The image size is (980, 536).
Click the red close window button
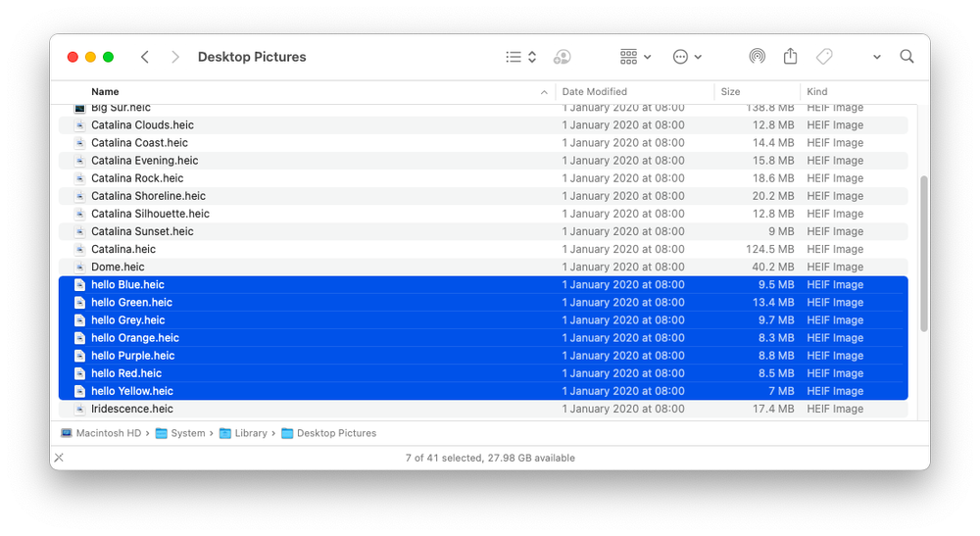(x=73, y=57)
